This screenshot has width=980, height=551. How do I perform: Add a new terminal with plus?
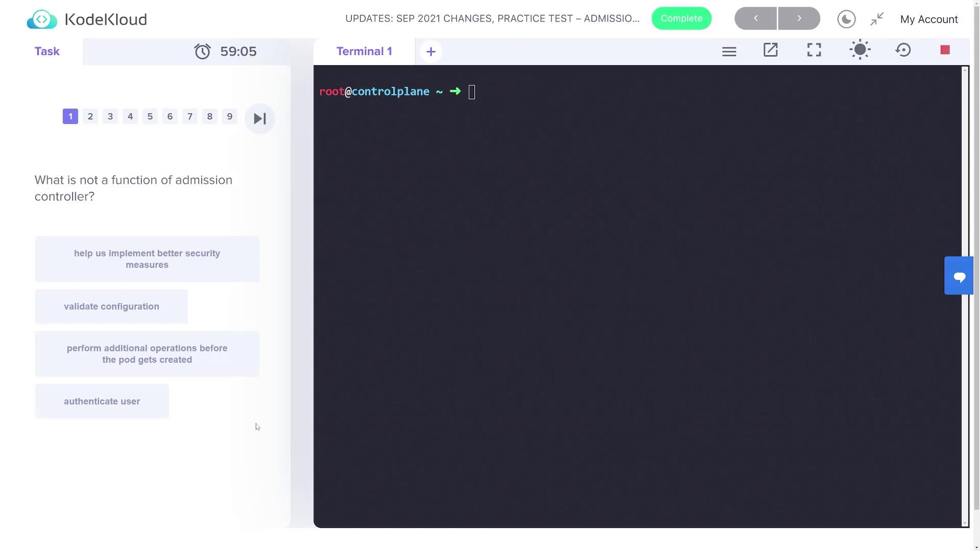(x=431, y=52)
